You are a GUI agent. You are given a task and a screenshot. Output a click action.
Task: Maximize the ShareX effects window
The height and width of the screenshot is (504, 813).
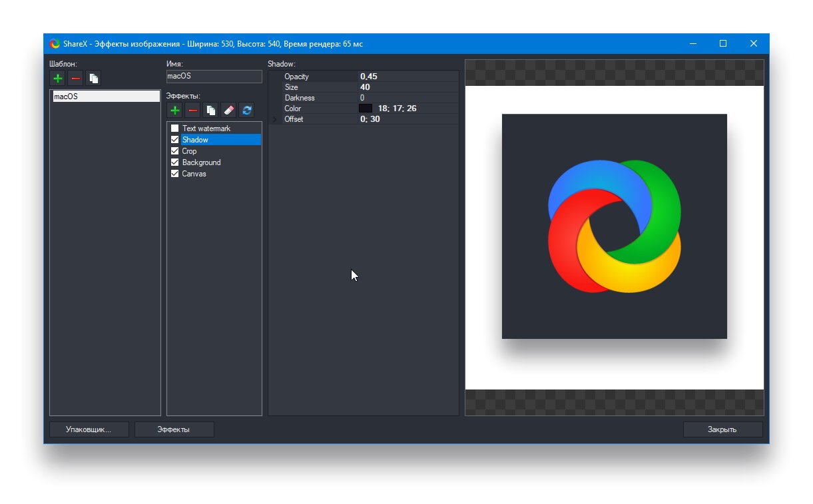[x=723, y=44]
